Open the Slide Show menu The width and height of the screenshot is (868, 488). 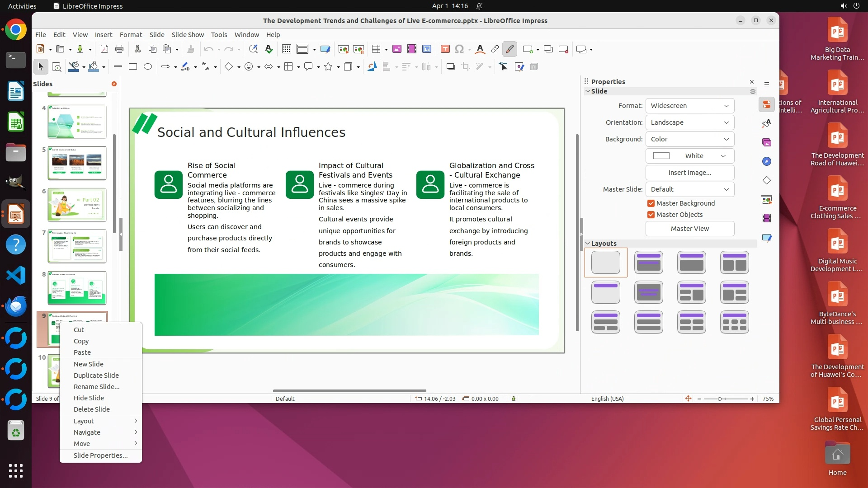coord(188,35)
